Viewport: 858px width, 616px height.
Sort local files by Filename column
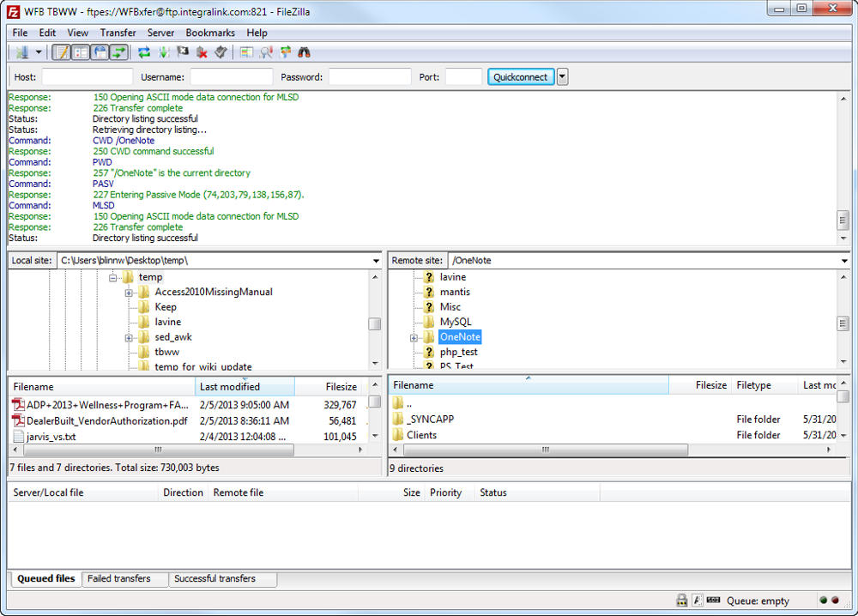pyautogui.click(x=102, y=387)
